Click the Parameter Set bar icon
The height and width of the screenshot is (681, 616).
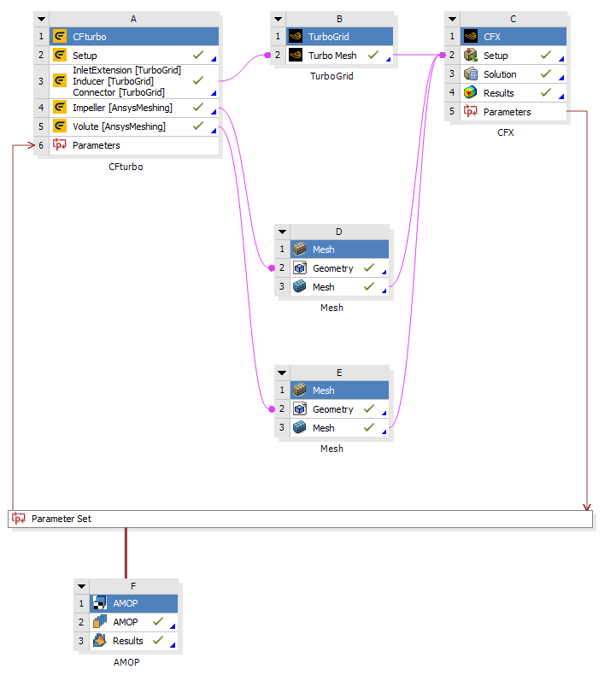point(18,519)
